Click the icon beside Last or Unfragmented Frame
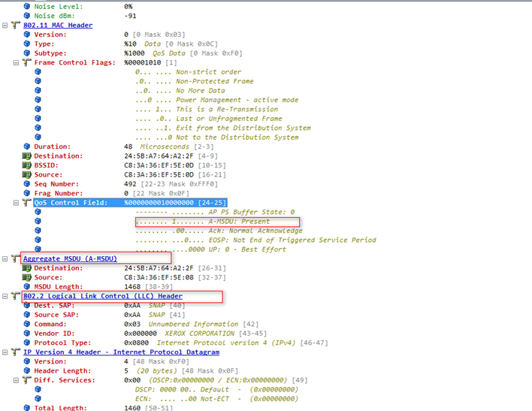This screenshot has width=532, height=411. (38, 119)
